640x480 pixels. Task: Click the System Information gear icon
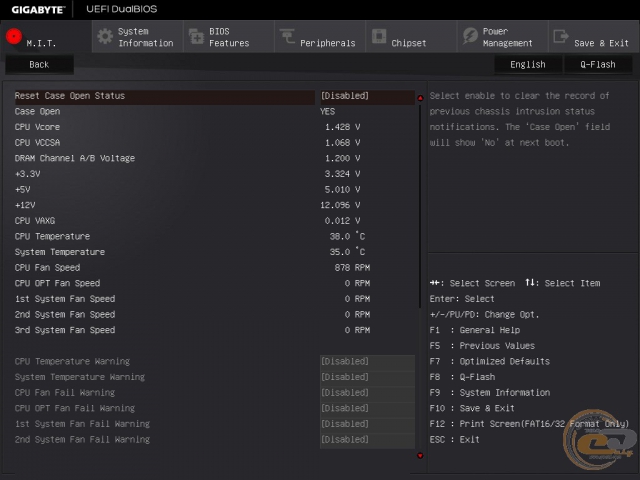pyautogui.click(x=104, y=36)
